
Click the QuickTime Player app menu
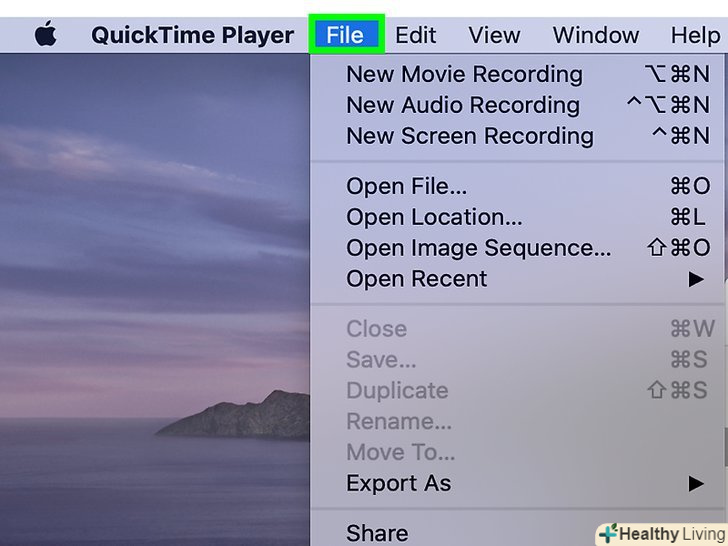(x=192, y=35)
